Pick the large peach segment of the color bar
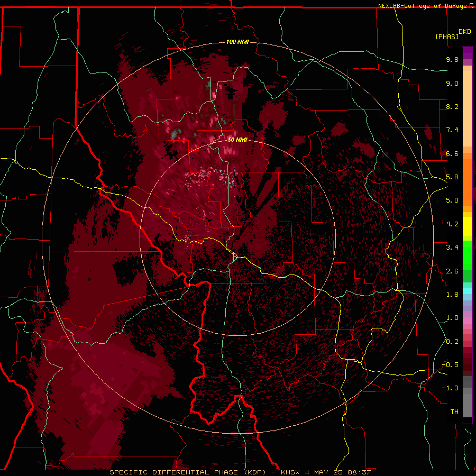Screen dimensions: 476x476 467,108
